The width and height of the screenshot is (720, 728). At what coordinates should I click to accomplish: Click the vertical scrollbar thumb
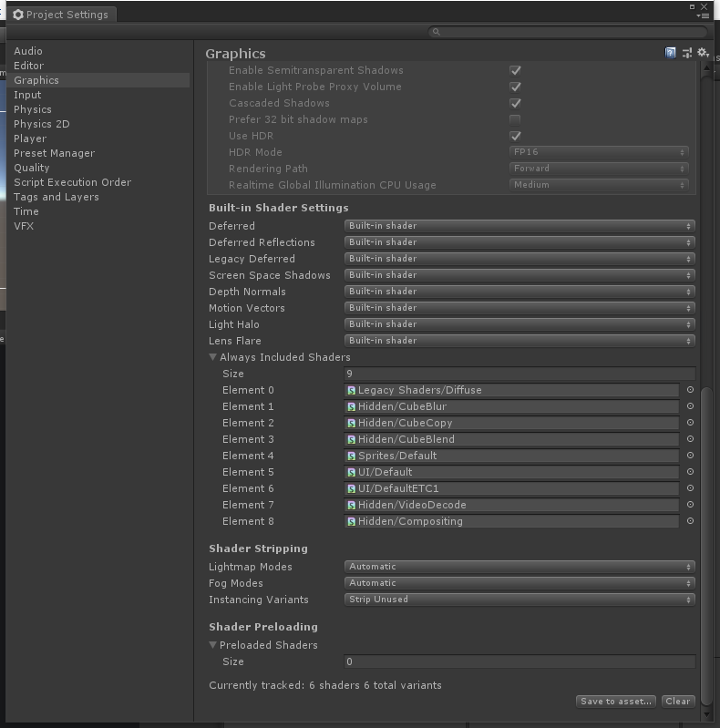706,545
